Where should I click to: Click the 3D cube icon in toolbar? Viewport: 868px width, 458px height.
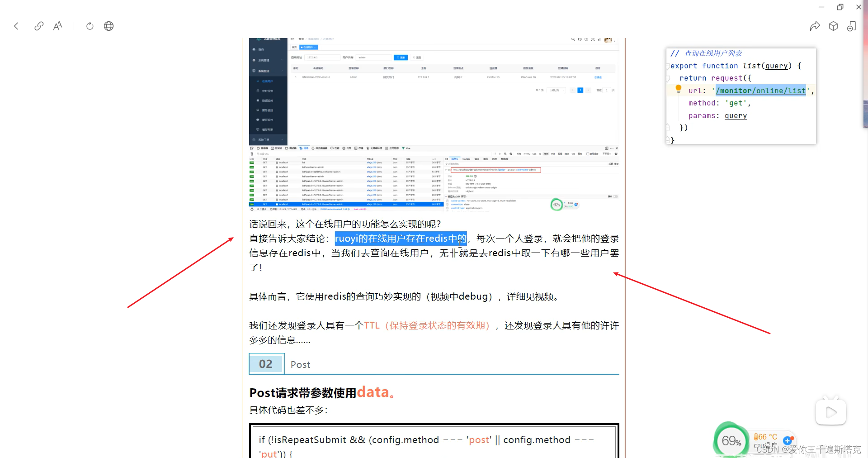[x=834, y=26]
